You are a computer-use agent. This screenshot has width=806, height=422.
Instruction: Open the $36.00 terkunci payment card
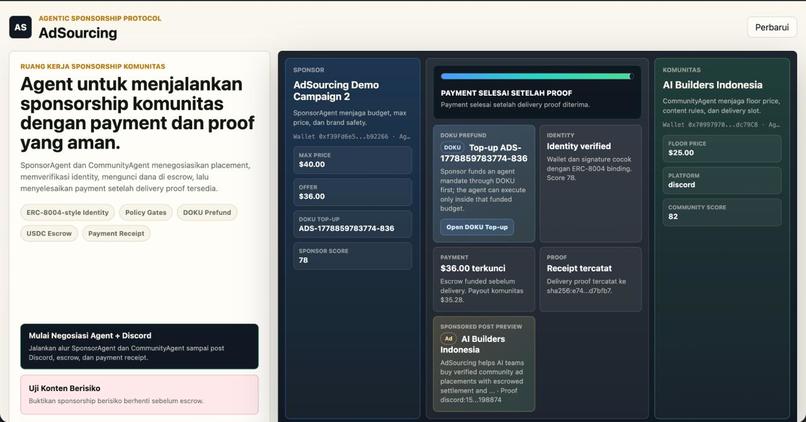484,280
